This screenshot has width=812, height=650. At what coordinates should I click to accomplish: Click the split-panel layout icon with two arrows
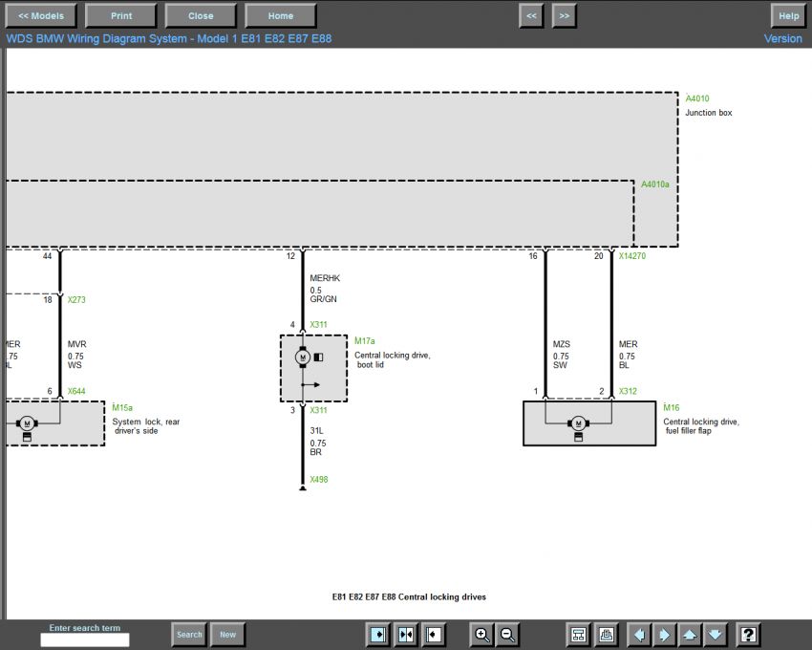pyautogui.click(x=406, y=635)
